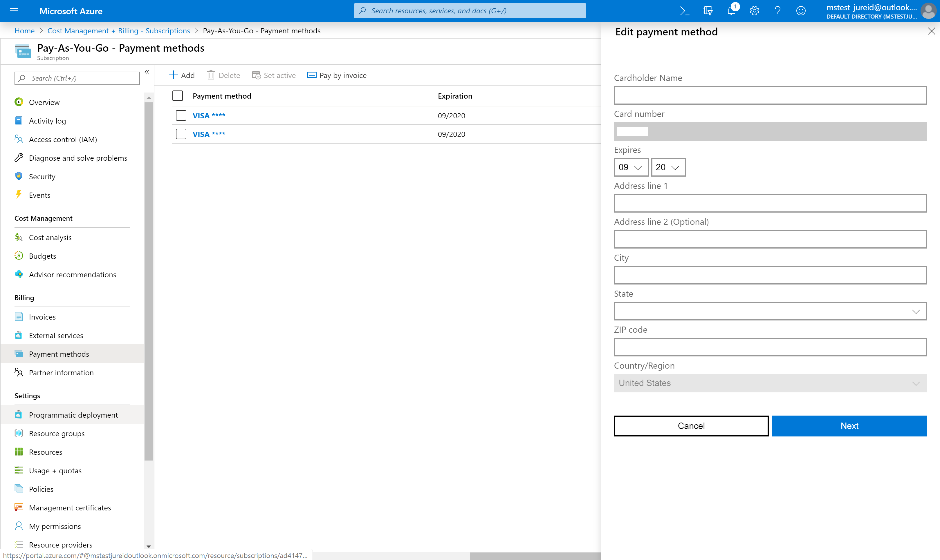Open the notifications bell
Screen dimensions: 940x560
(x=731, y=11)
